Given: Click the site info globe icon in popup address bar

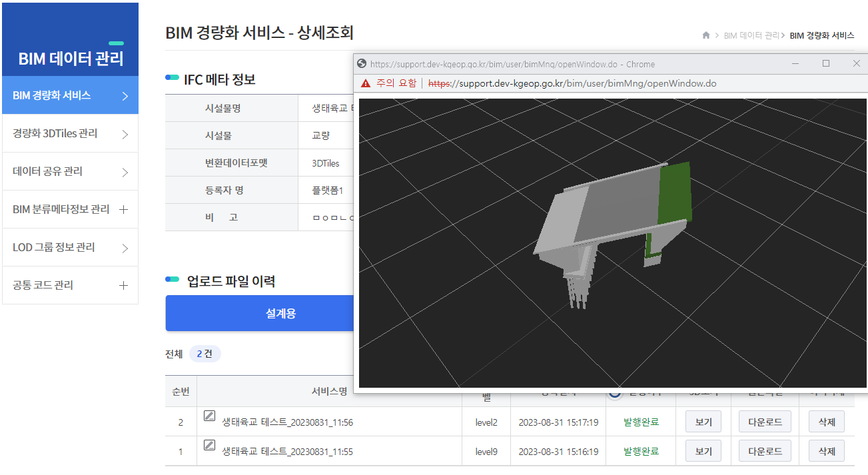Looking at the screenshot, I should pyautogui.click(x=362, y=63).
